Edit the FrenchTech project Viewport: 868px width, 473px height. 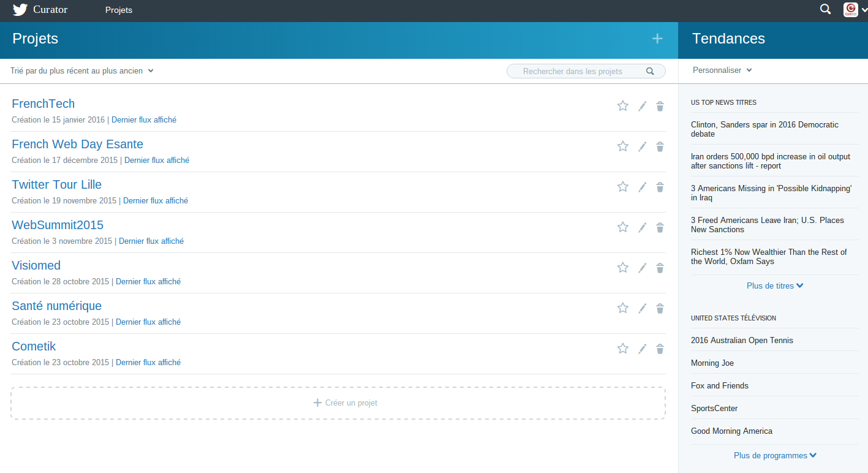coord(642,106)
